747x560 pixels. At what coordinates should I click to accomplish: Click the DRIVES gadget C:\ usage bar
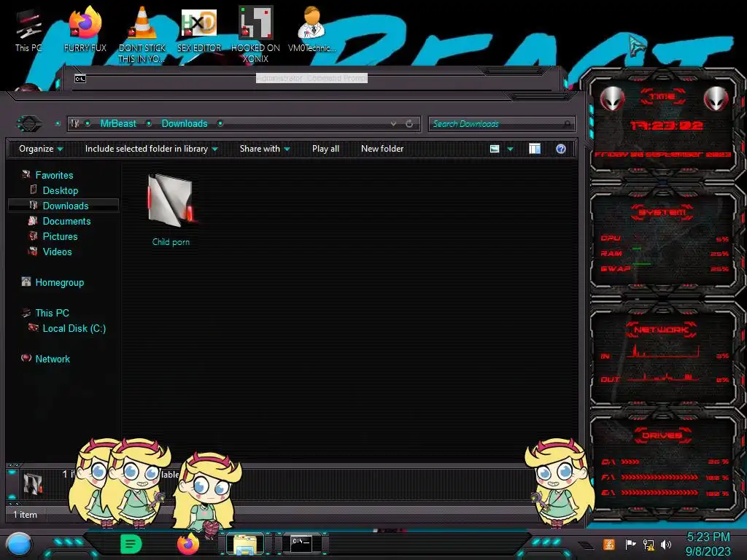[630, 462]
